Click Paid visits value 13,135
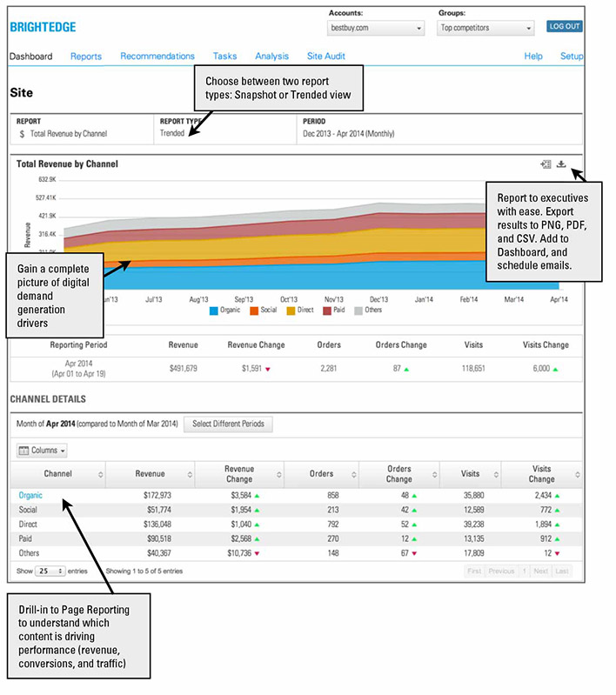The width and height of the screenshot is (616, 695). pyautogui.click(x=473, y=539)
